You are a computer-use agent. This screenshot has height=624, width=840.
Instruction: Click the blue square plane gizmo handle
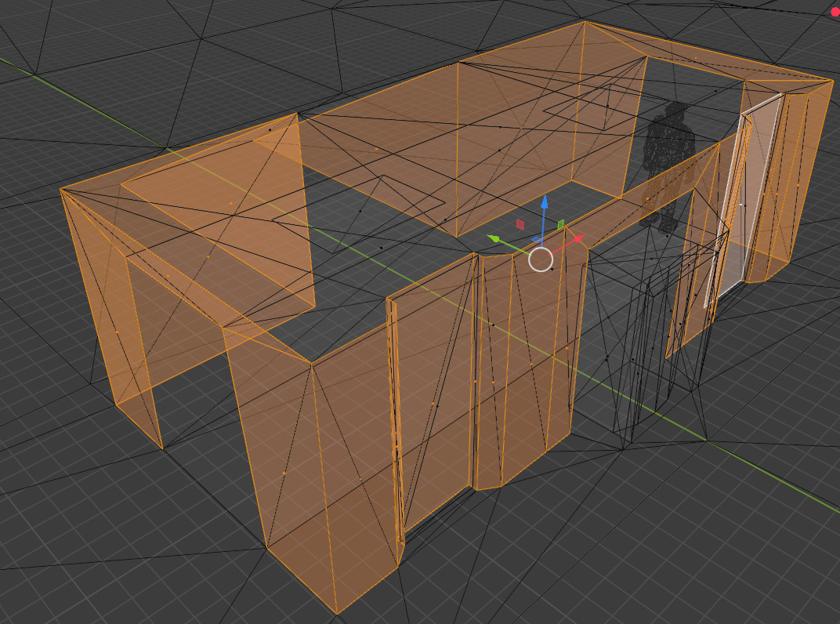[537, 240]
